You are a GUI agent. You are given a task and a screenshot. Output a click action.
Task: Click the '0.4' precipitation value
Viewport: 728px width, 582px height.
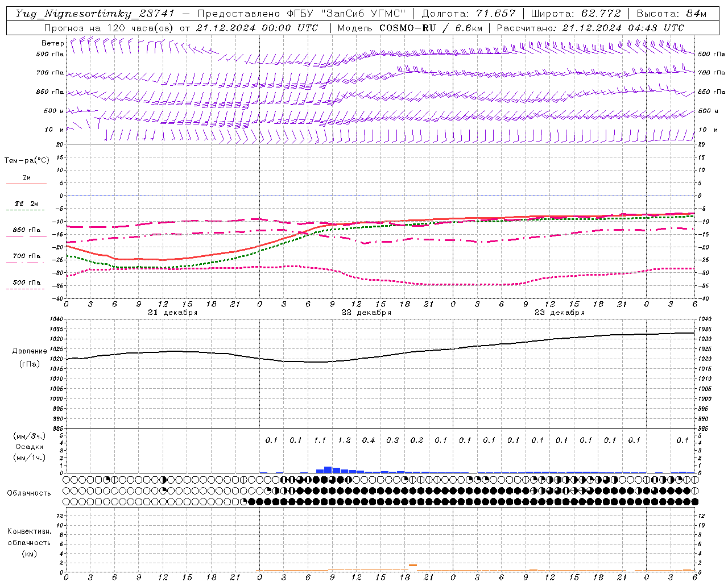coord(369,440)
